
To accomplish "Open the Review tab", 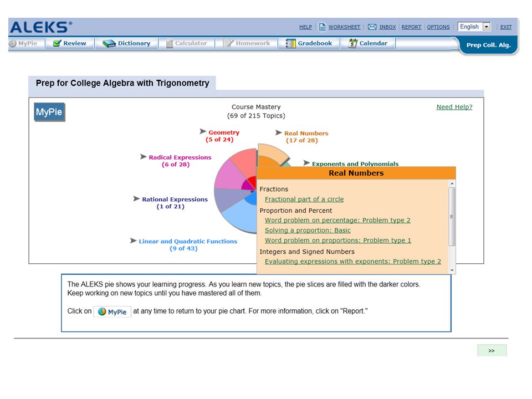I will pos(70,43).
